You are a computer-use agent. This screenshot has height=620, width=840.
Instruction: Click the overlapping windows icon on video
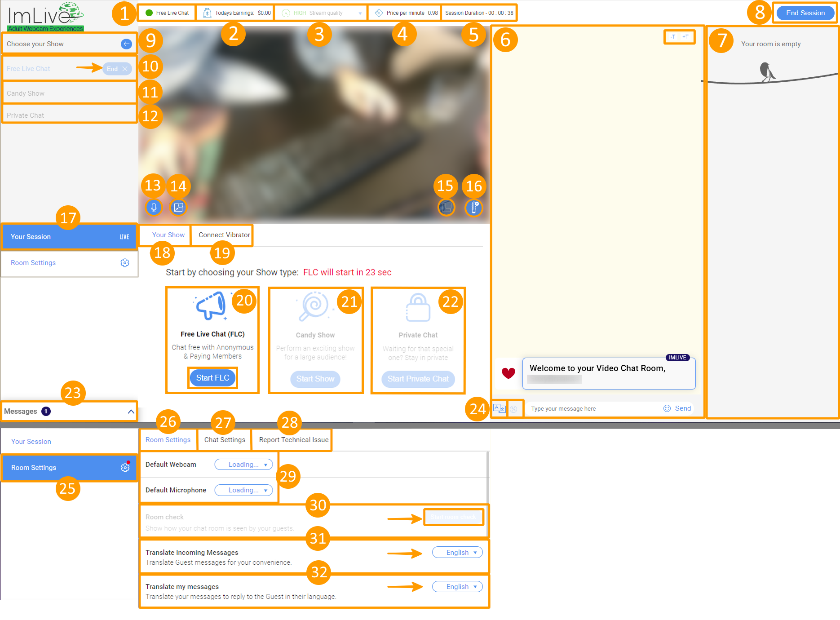coord(447,208)
